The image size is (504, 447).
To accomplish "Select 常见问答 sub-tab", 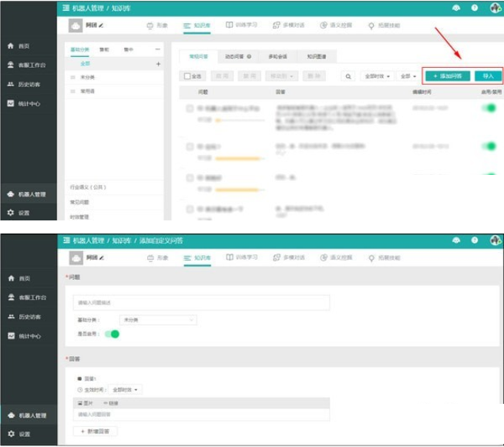I will click(198, 56).
